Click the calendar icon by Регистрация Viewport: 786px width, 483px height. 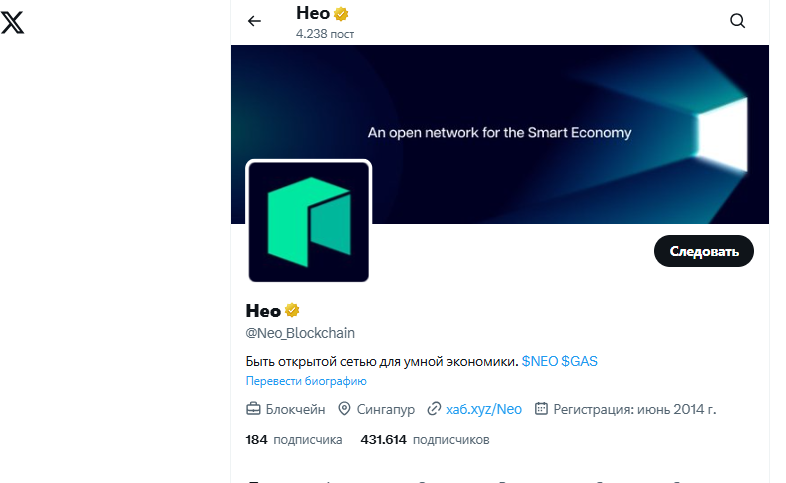[x=541, y=408]
